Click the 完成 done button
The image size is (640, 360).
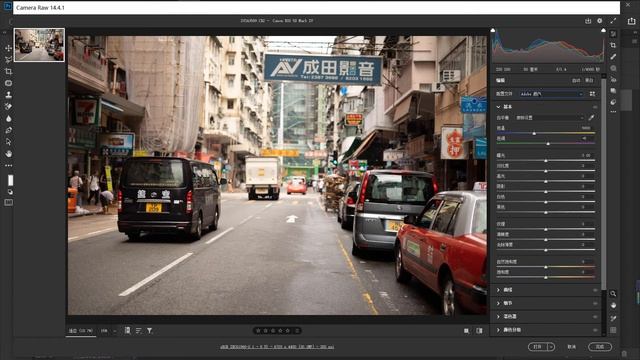click(600, 347)
